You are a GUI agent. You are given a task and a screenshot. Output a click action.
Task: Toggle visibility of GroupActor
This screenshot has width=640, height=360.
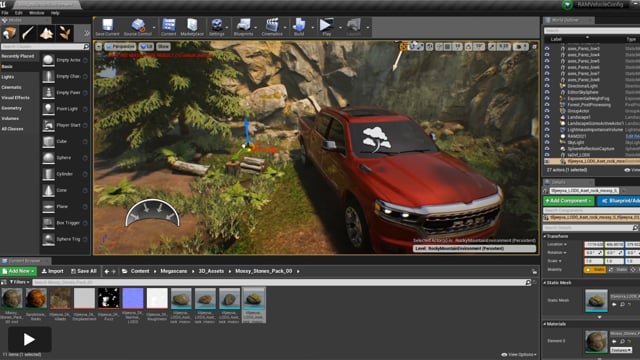[x=547, y=111]
